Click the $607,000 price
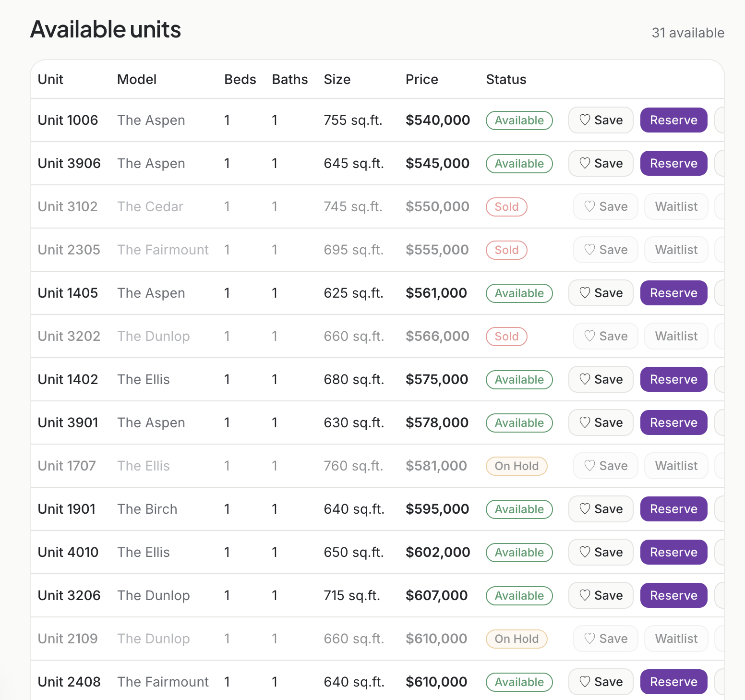 (436, 595)
